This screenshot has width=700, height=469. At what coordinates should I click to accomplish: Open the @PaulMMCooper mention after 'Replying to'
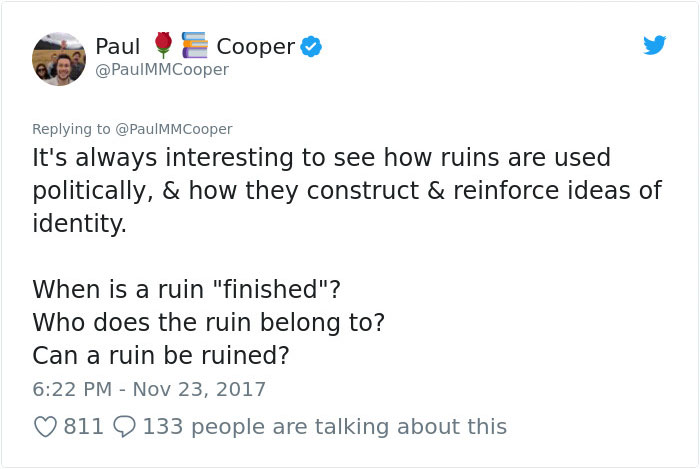coord(174,129)
